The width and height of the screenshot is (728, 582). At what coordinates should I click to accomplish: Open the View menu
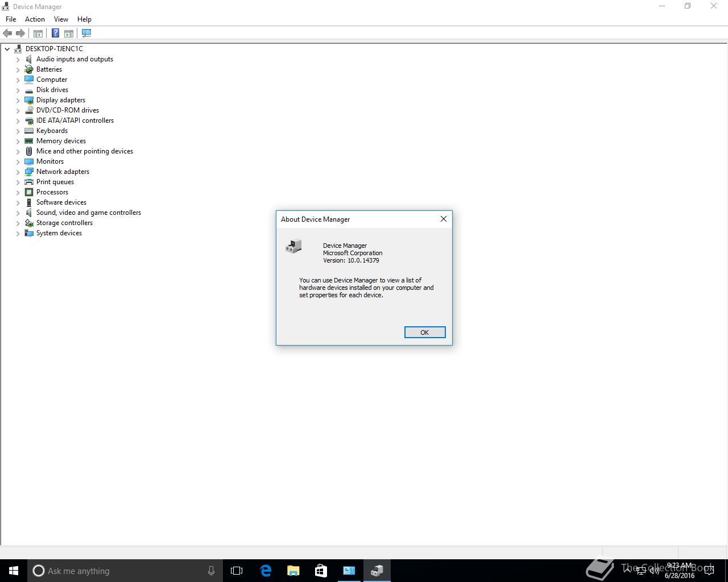tap(61, 19)
